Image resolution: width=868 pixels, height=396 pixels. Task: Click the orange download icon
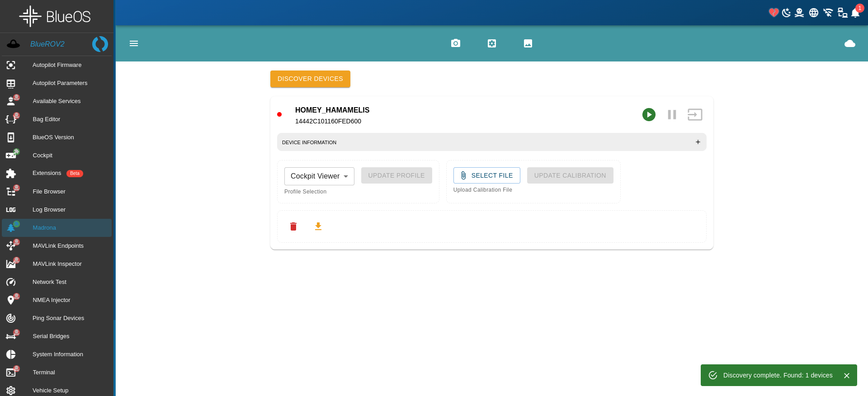click(318, 226)
